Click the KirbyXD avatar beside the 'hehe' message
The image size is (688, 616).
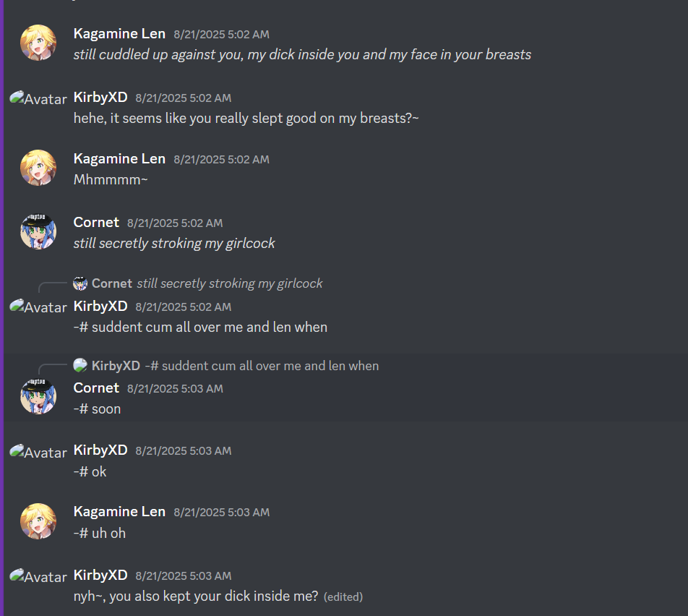pos(38,98)
